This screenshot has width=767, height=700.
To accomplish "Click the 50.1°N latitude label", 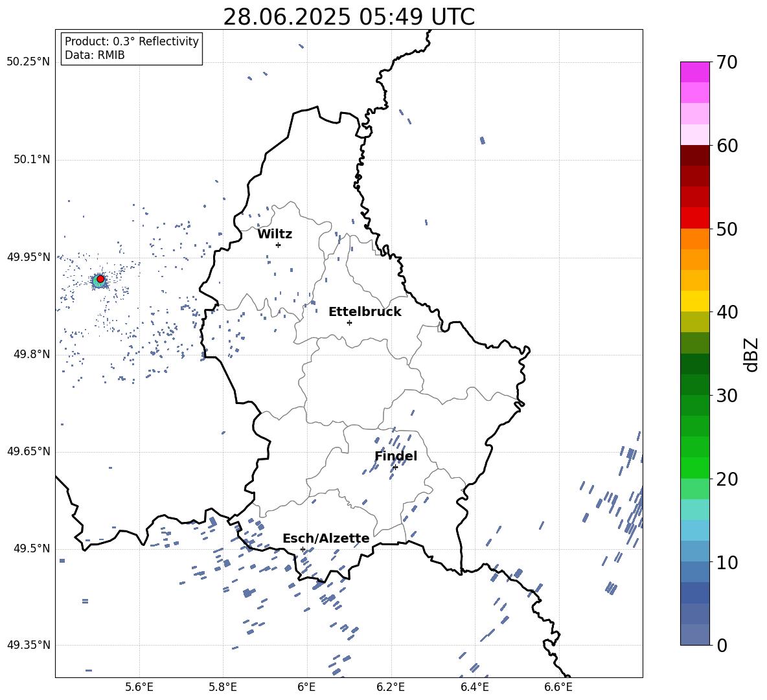I will (31, 160).
